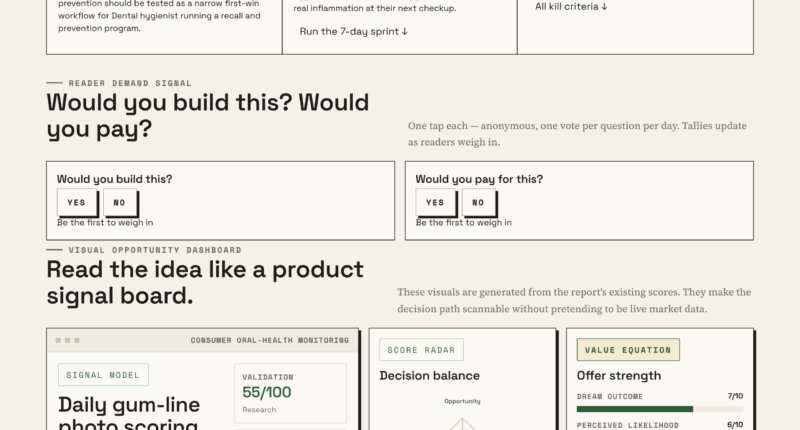Click the Decision balance heading
The image size is (800, 430).
(430, 376)
